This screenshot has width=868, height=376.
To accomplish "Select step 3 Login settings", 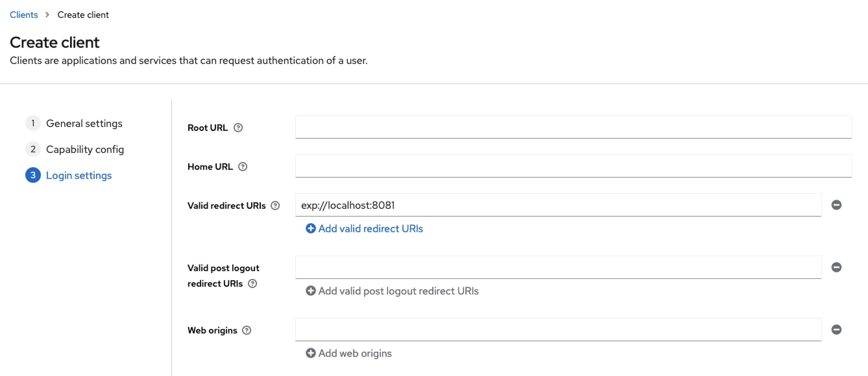I will coord(69,175).
